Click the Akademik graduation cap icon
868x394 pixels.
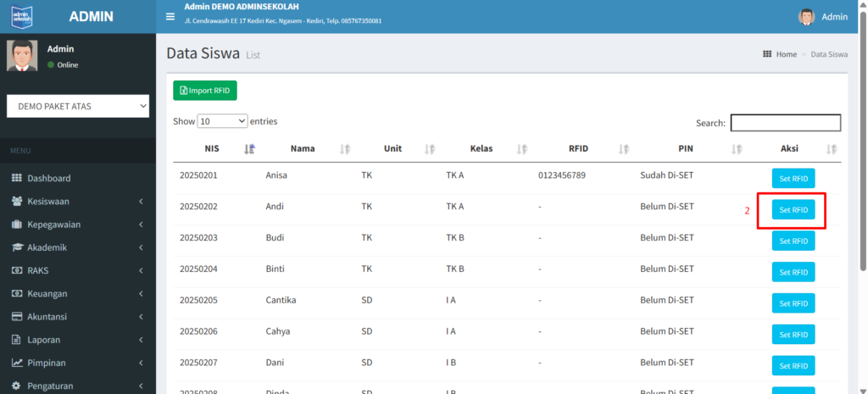point(16,247)
